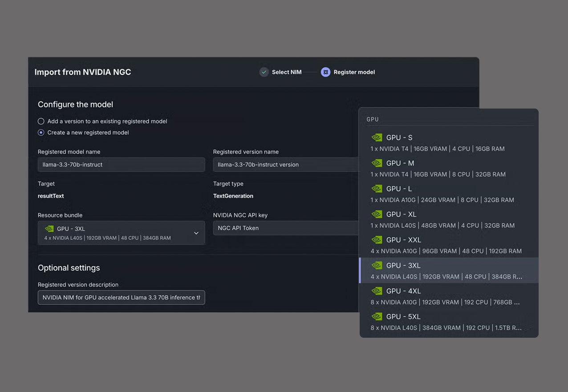Click the NVIDIA icon beside GPU - XL
The width and height of the screenshot is (568, 392).
pos(377,214)
